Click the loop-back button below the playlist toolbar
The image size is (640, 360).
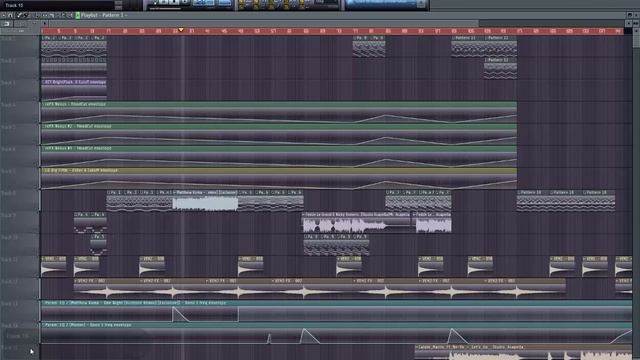tap(7, 24)
